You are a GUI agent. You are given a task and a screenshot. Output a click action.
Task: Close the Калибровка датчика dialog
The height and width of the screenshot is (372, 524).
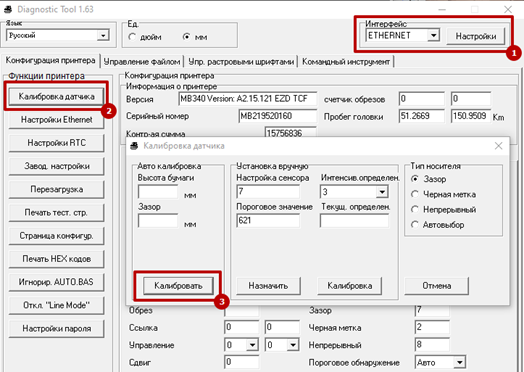498,146
